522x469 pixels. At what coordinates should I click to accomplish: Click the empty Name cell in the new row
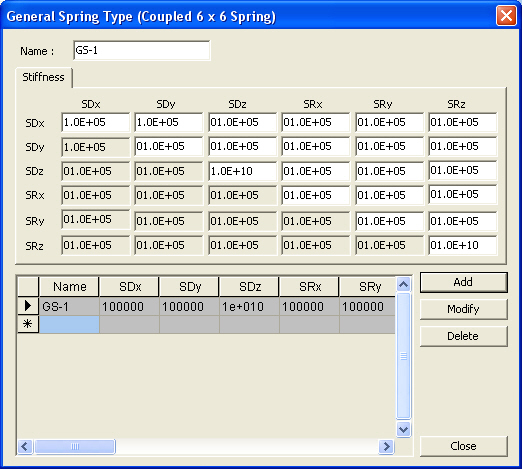pyautogui.click(x=69, y=324)
